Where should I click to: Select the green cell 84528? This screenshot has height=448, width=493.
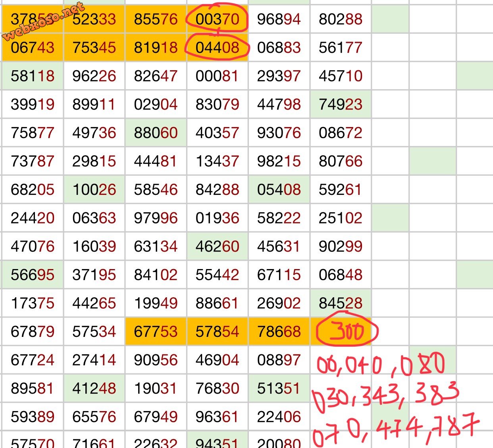pos(341,303)
